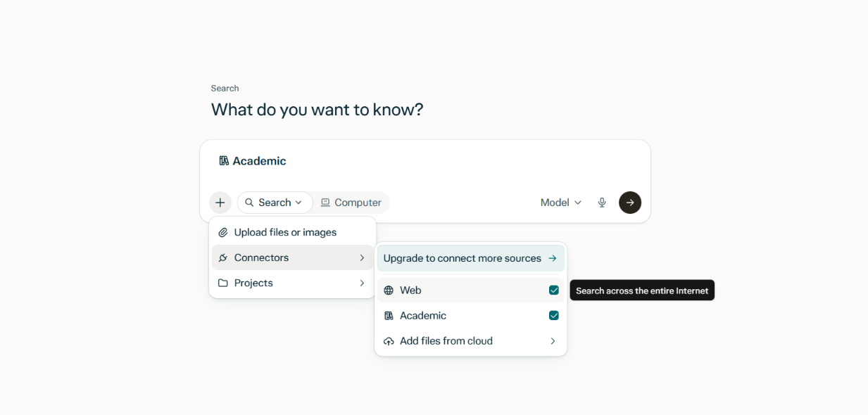Click the plus attach button
This screenshot has height=415, width=868.
pos(220,203)
